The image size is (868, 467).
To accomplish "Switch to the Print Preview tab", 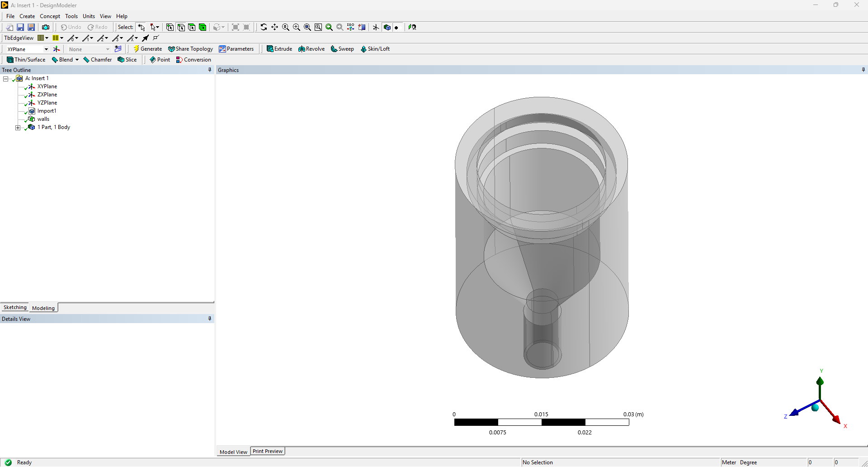I will pos(268,451).
